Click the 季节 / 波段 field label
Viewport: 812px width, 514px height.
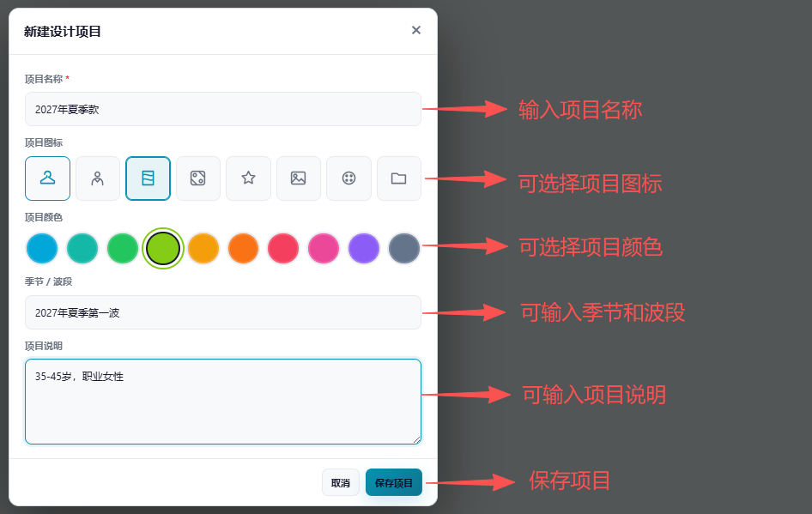click(x=48, y=281)
